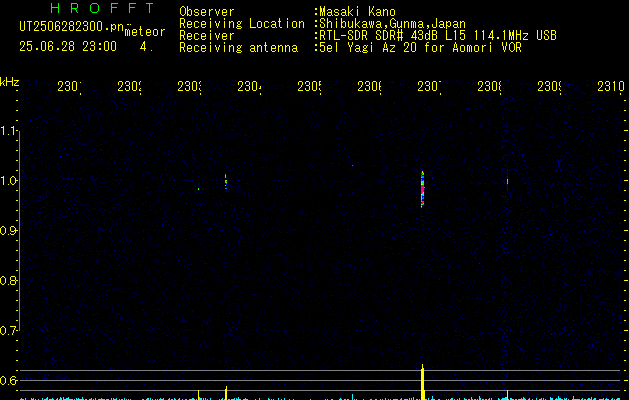
Task: Click the 2307 time axis label
Action: 429,87
